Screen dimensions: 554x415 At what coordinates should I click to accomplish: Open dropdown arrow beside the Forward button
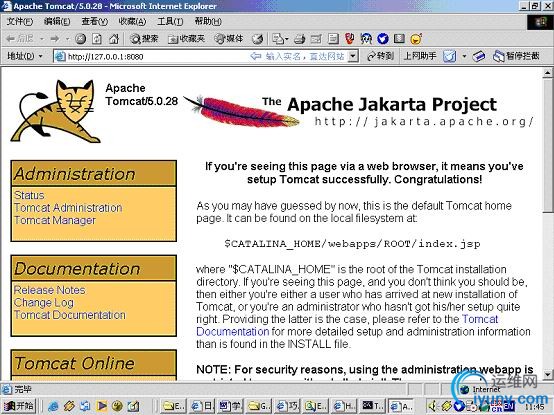(x=67, y=39)
